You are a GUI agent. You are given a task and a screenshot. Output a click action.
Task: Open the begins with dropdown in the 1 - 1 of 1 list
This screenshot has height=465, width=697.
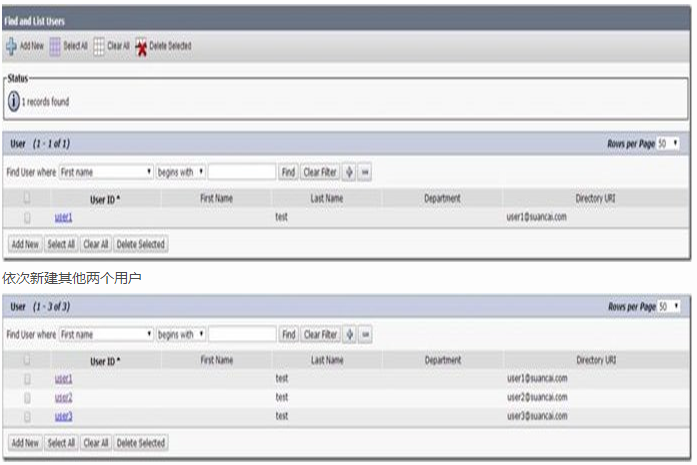(x=180, y=172)
